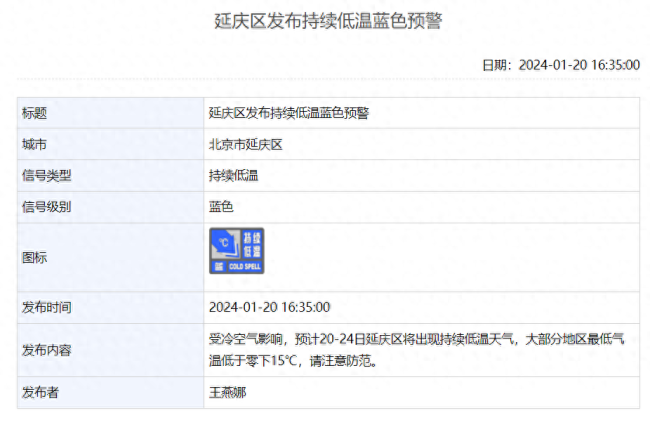Image resolution: width=650 pixels, height=427 pixels.
Task: Click the 信号级别 row label
Action: point(47,207)
